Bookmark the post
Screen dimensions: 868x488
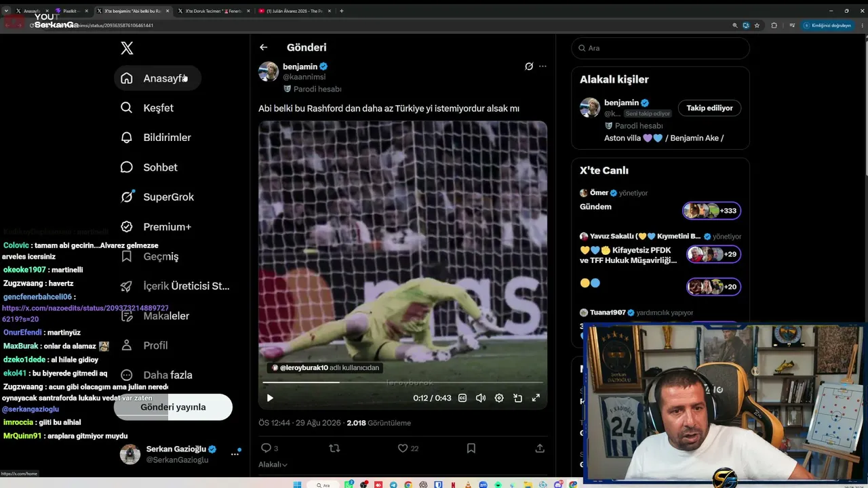pos(471,448)
